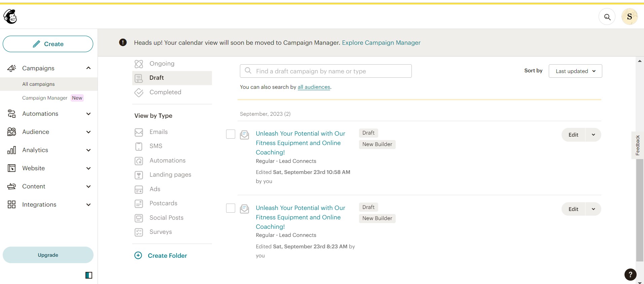Expand the Audience sidebar section
The image size is (644, 284).
coord(88,132)
